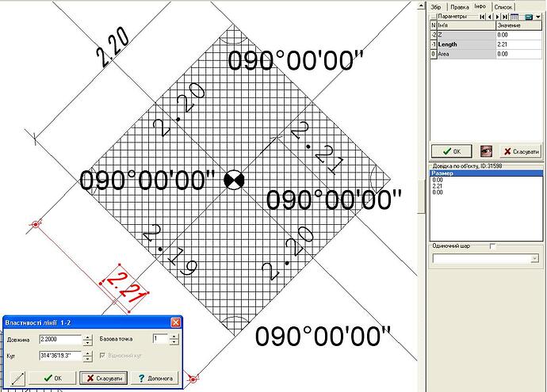Switch to the Правка tab
The image size is (547, 392).
pos(459,7)
